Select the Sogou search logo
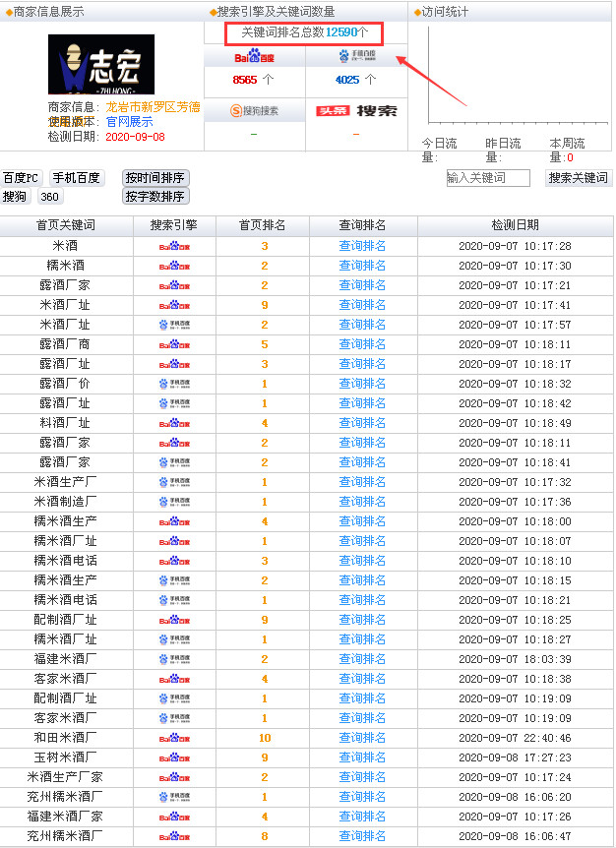 click(x=254, y=110)
